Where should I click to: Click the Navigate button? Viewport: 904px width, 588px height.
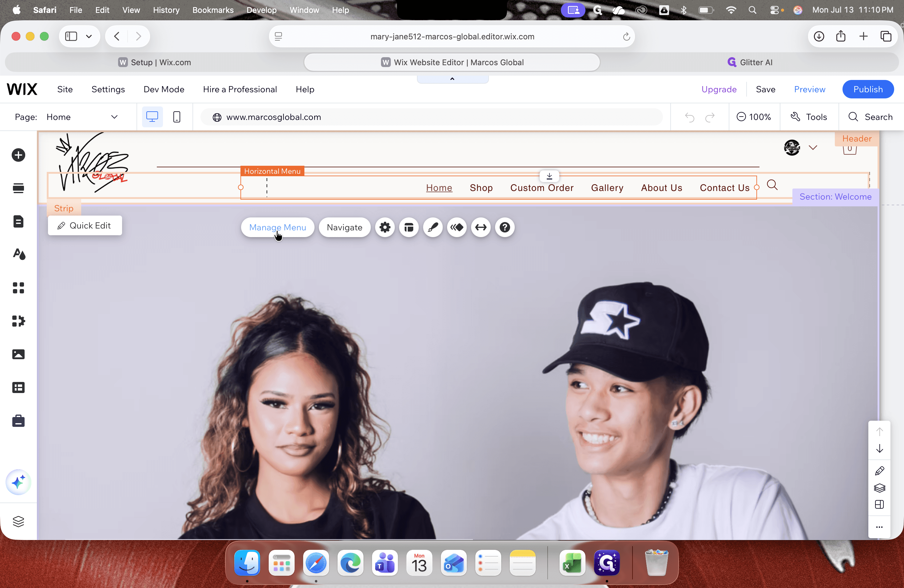(x=344, y=228)
